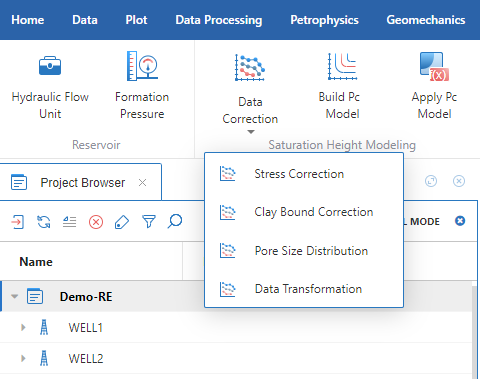The width and height of the screenshot is (480, 379).
Task: Click the magnifier search icon
Action: pos(175,221)
